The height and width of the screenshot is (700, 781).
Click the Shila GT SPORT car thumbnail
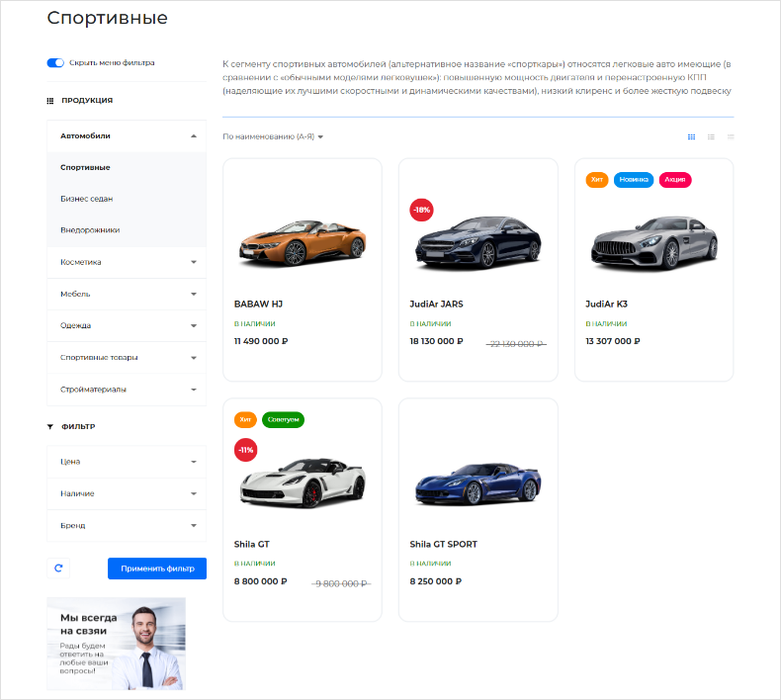click(477, 483)
